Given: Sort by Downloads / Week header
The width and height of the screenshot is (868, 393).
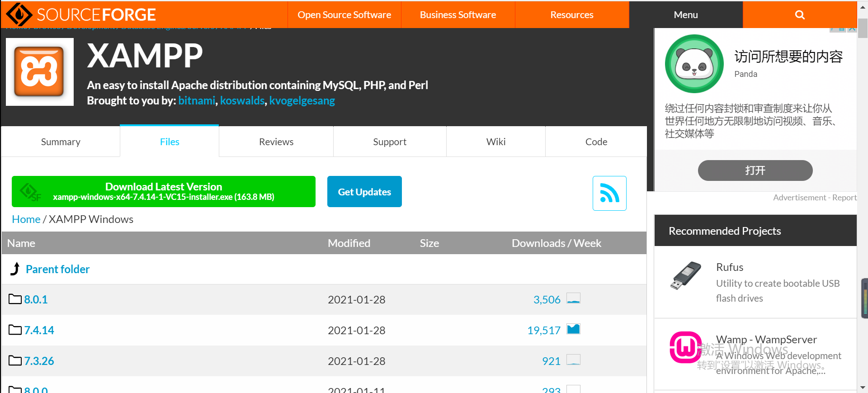Looking at the screenshot, I should tap(556, 243).
